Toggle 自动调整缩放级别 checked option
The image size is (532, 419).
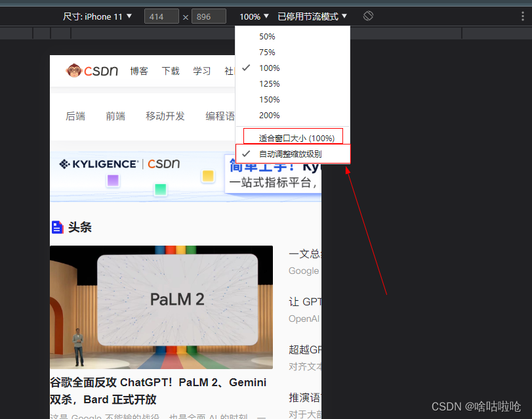tap(293, 154)
